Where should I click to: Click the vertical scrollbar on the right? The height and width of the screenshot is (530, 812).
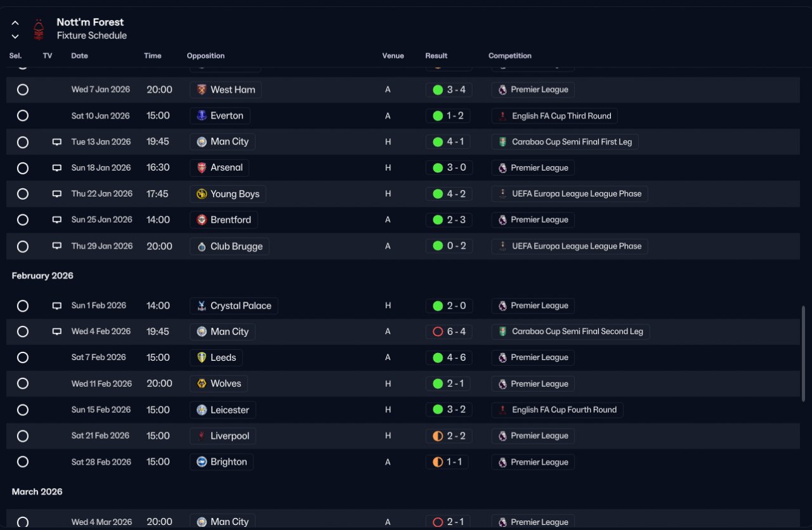coord(804,353)
